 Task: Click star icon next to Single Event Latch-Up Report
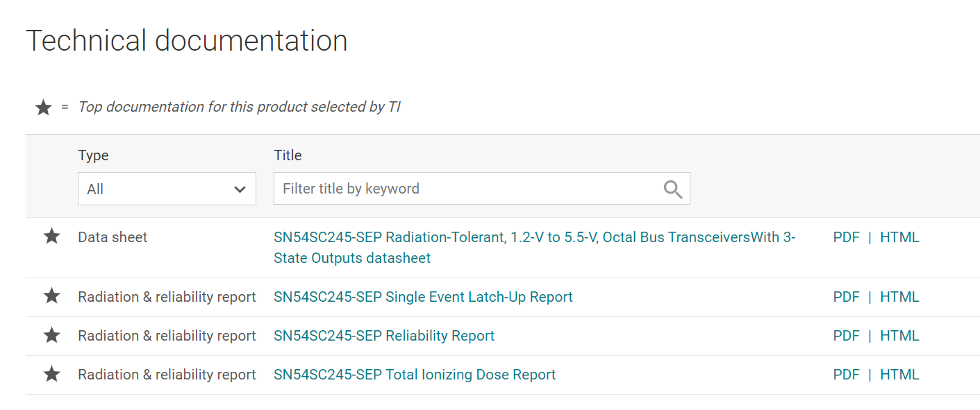pos(51,297)
